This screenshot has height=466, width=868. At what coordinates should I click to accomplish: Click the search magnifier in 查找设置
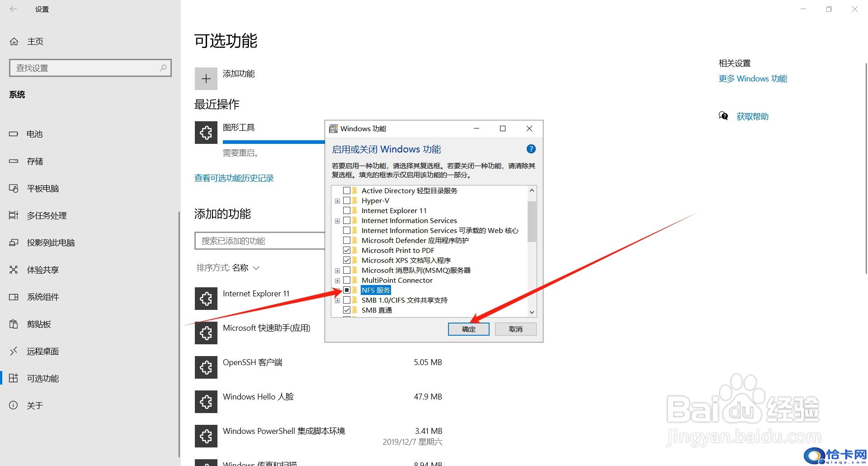(163, 68)
